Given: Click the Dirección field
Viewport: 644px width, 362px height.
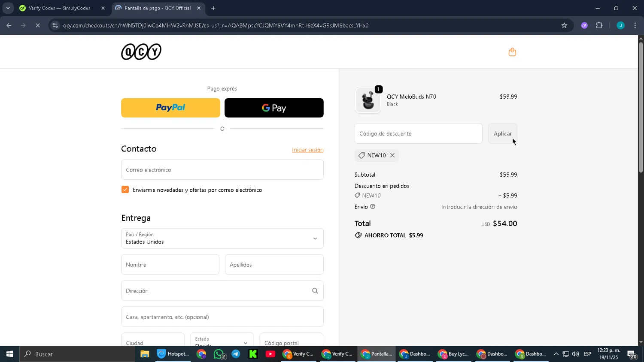Looking at the screenshot, I should (x=222, y=291).
